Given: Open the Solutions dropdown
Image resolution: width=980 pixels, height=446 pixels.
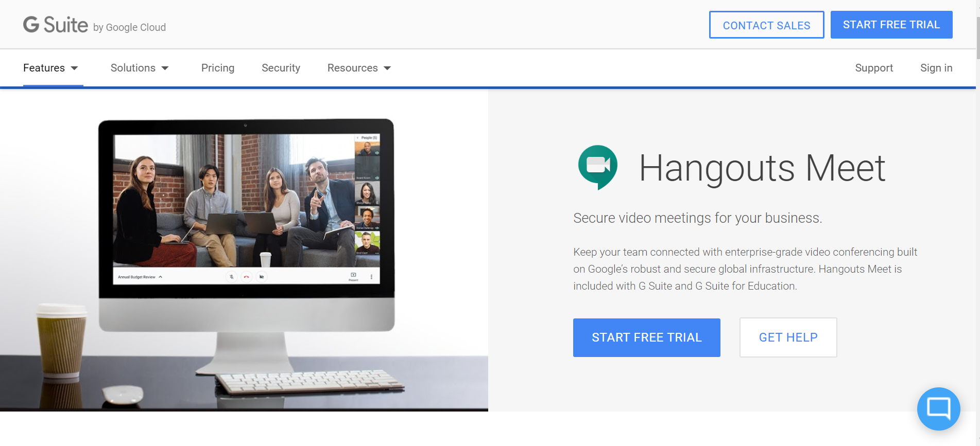Looking at the screenshot, I should [x=140, y=68].
